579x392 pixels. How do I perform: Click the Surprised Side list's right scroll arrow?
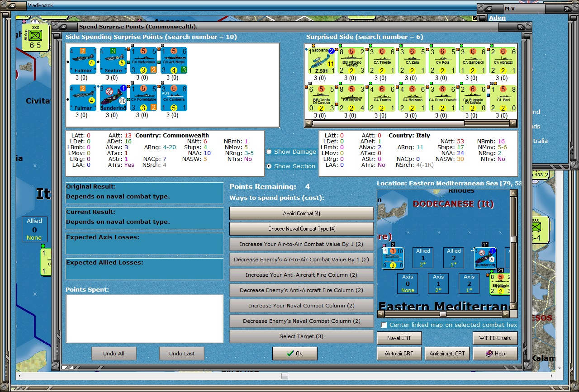pos(513,123)
